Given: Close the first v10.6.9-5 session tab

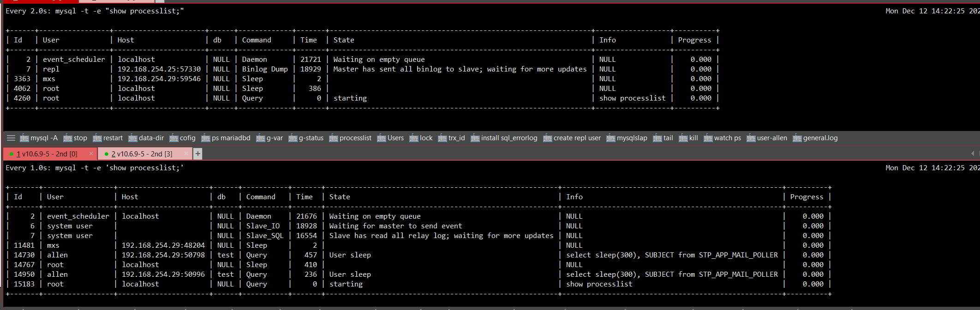Looking at the screenshot, I should [91, 154].
